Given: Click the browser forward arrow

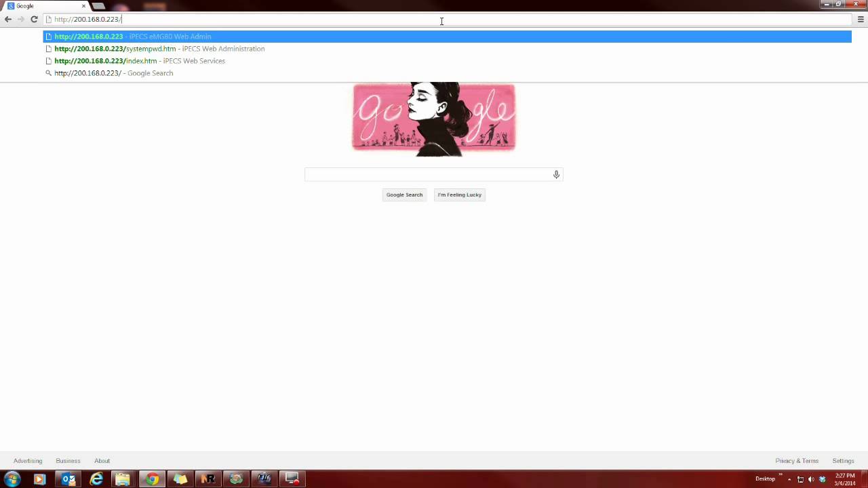Looking at the screenshot, I should [21, 19].
